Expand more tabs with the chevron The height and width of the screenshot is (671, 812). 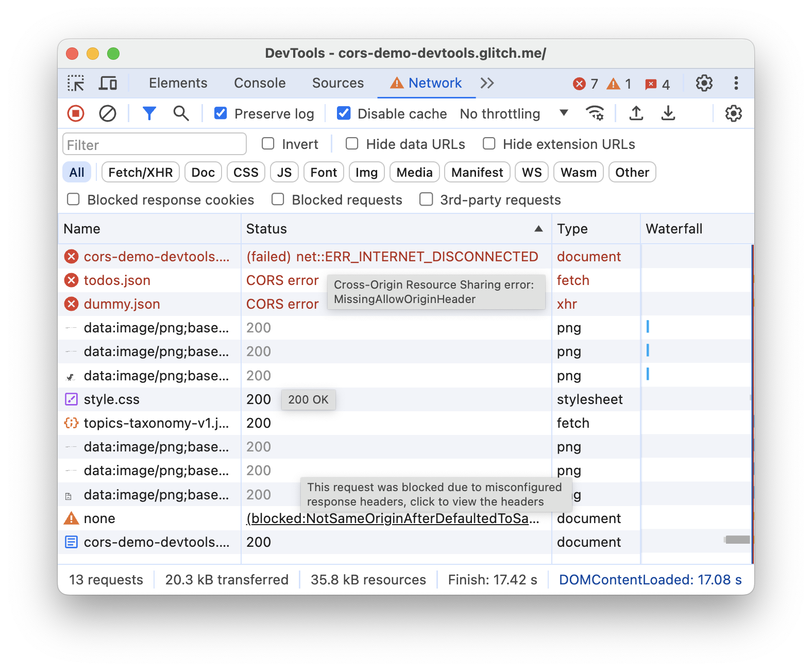[x=487, y=83]
